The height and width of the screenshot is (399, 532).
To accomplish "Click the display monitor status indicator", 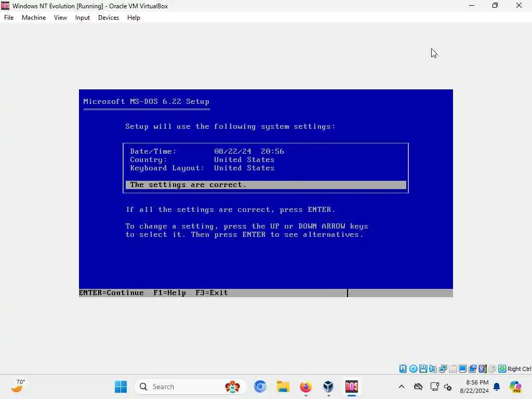I will 462,369.
